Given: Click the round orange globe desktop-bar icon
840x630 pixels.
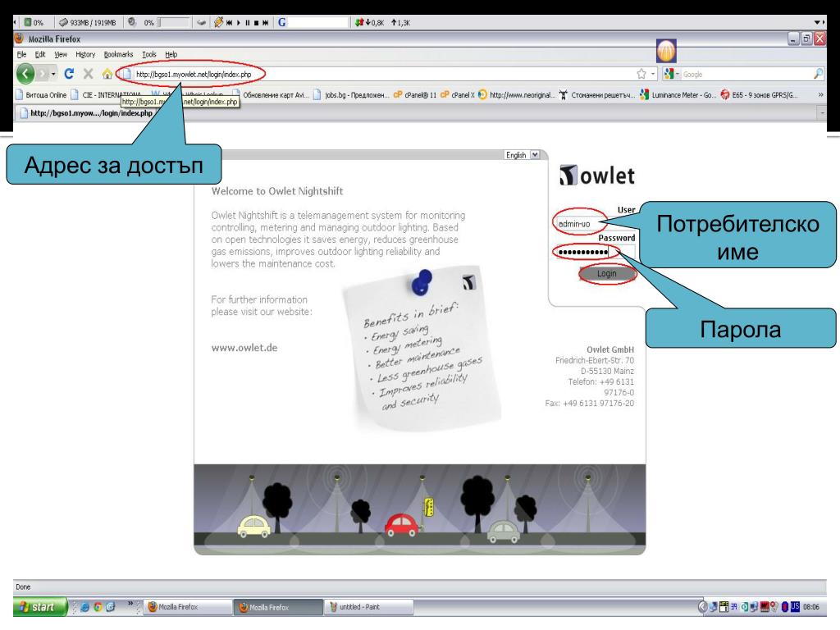Looking at the screenshot, I should pos(666,51).
